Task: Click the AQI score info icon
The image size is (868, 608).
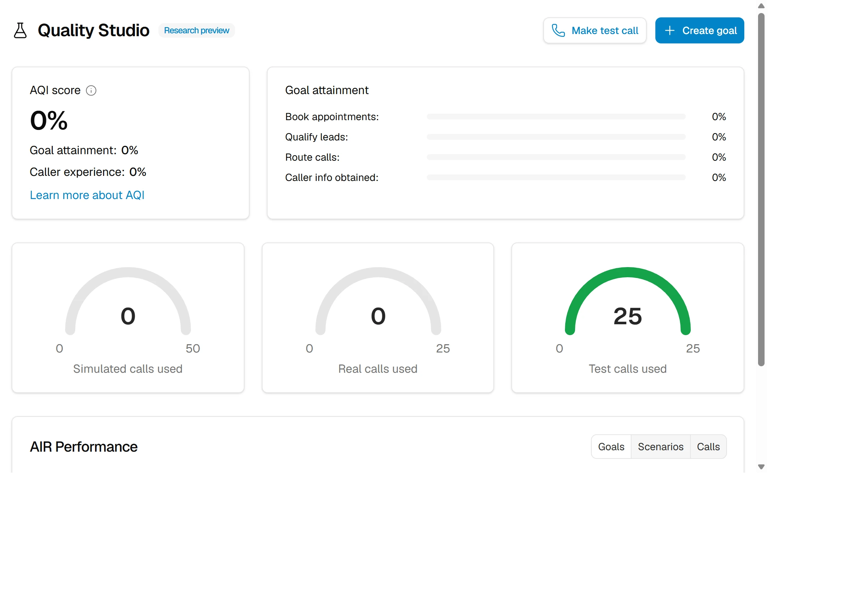Action: point(91,90)
